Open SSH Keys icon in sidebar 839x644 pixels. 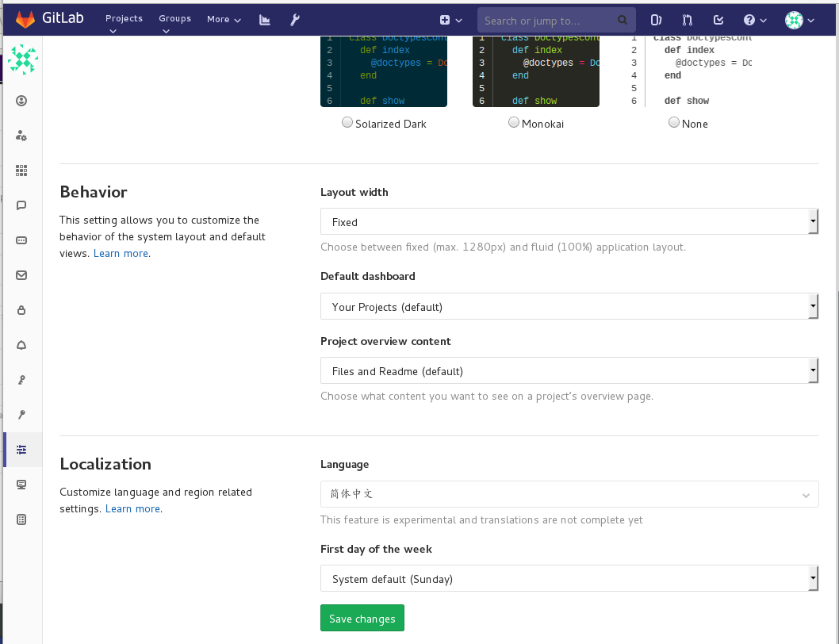click(21, 380)
